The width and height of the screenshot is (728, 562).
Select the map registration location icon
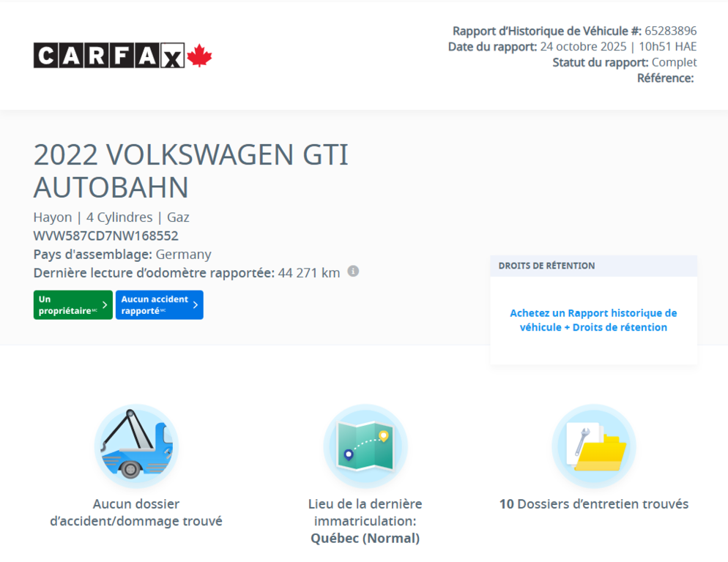365,445
